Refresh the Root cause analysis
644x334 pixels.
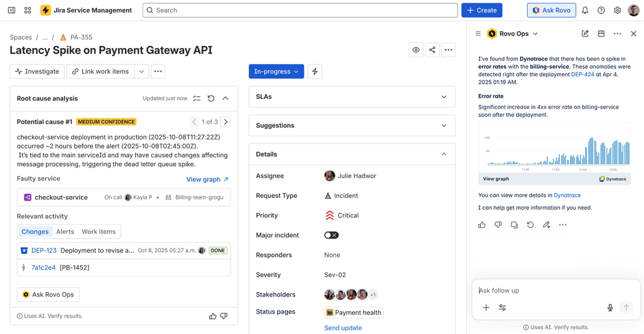[211, 98]
